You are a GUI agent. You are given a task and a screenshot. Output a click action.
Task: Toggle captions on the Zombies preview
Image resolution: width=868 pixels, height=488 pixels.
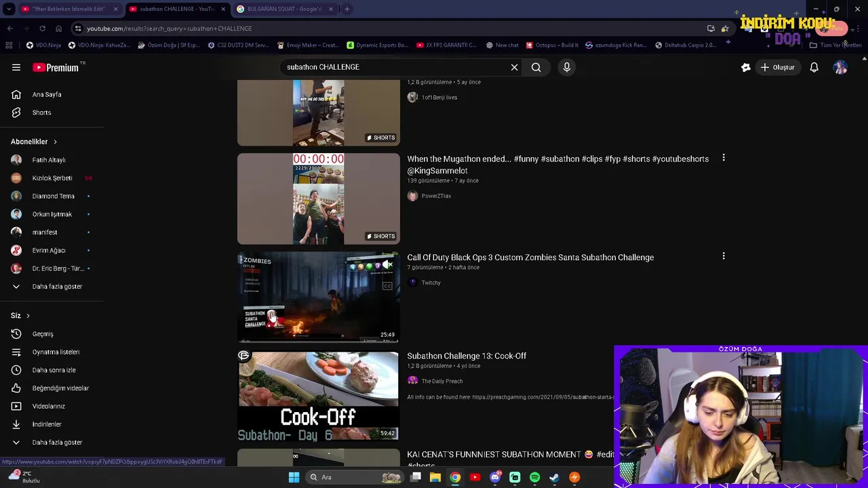(387, 286)
